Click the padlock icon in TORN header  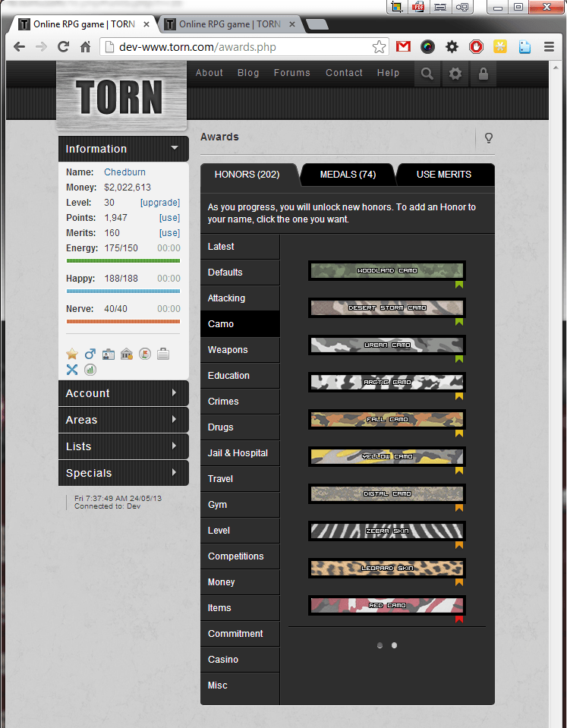[484, 74]
